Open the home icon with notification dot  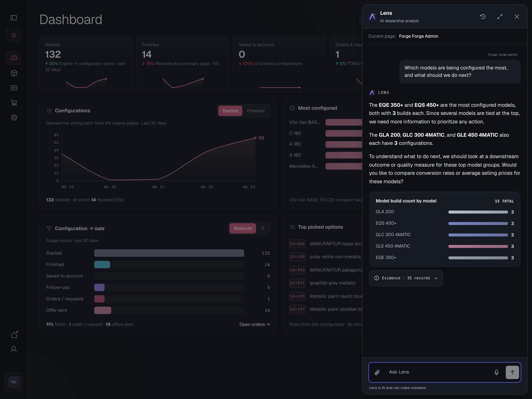(x=14, y=335)
